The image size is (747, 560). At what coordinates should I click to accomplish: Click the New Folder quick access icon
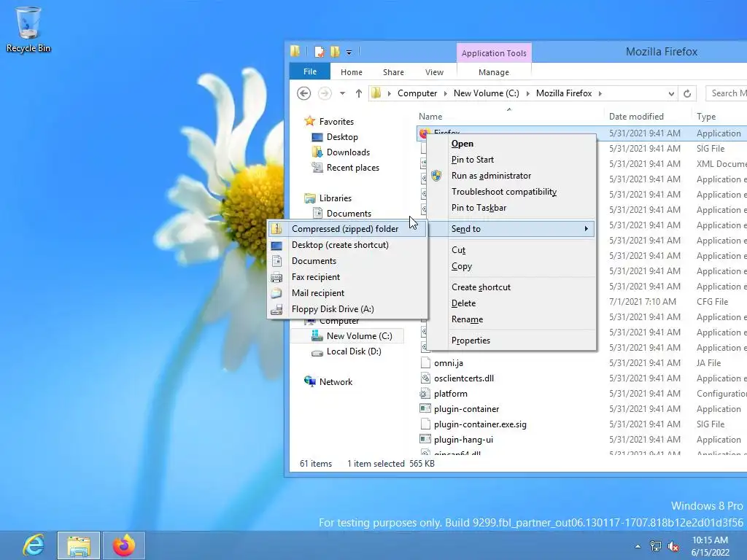coord(336,52)
